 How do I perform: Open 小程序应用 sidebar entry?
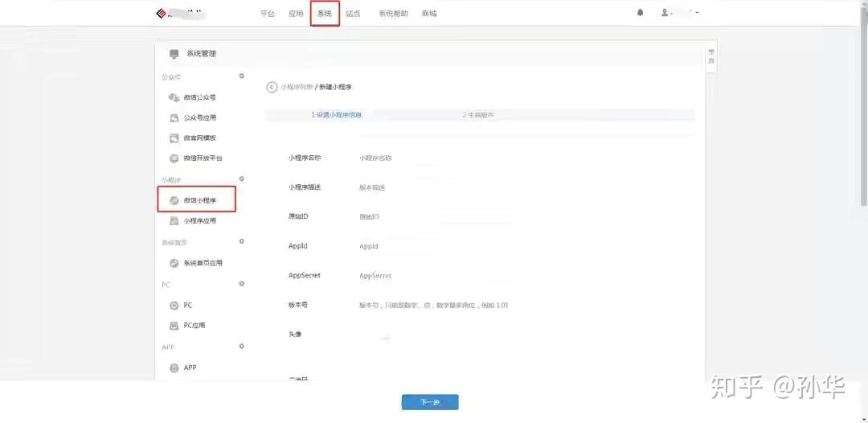click(200, 221)
